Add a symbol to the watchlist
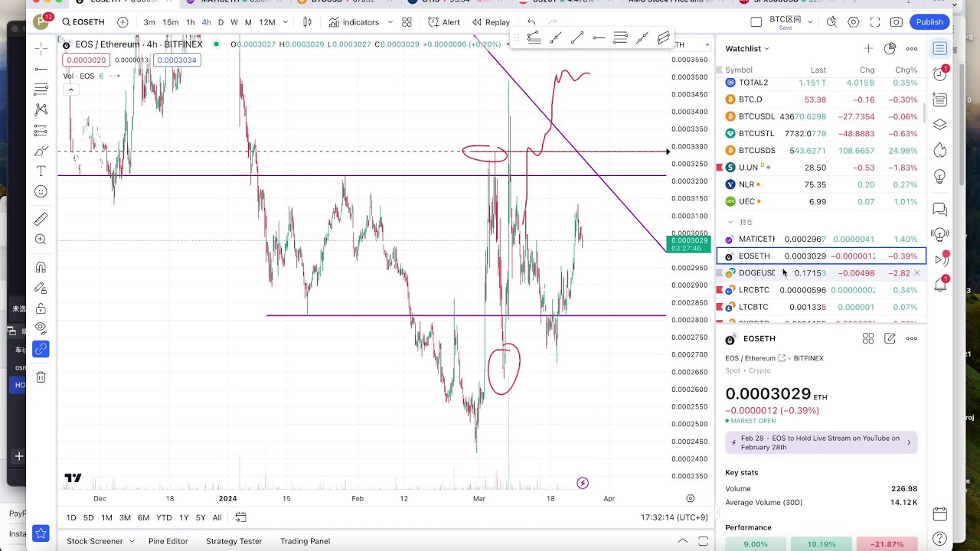The width and height of the screenshot is (980, 551). 868,49
